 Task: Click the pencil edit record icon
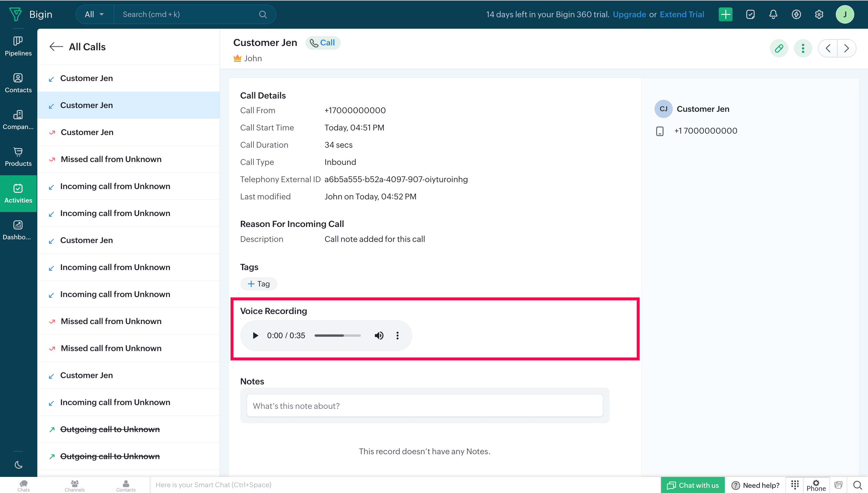(x=779, y=49)
